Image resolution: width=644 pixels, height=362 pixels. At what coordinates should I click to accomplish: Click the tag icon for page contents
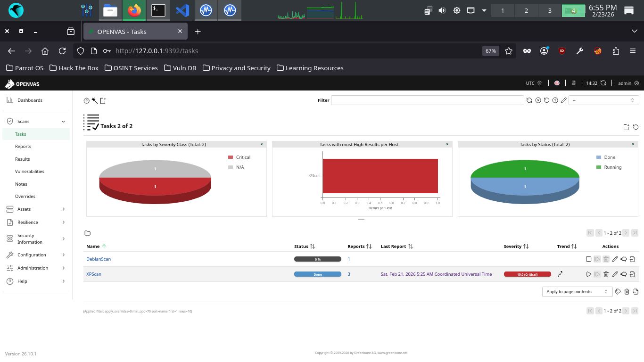click(618, 292)
